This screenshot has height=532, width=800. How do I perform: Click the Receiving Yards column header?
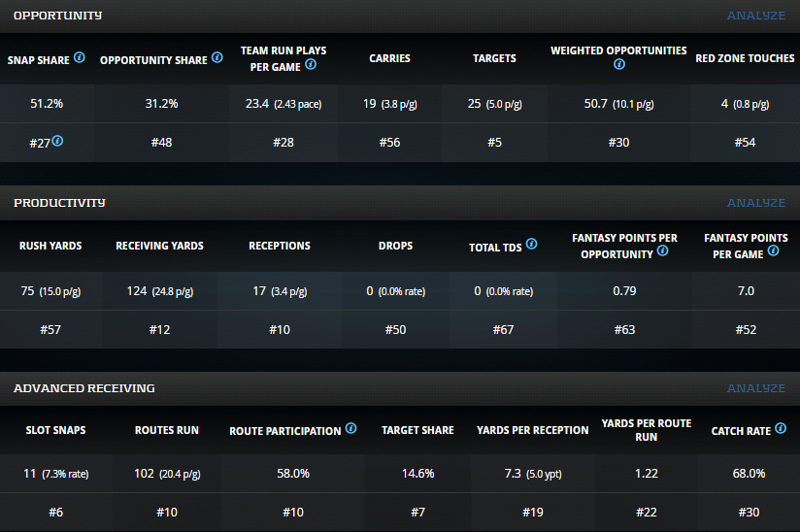click(x=159, y=246)
